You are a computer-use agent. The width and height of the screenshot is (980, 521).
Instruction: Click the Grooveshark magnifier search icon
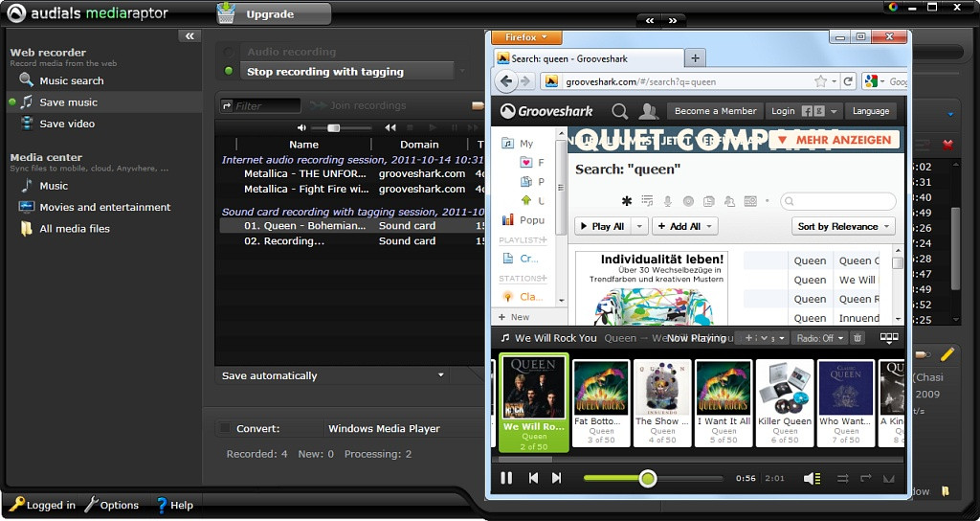619,111
